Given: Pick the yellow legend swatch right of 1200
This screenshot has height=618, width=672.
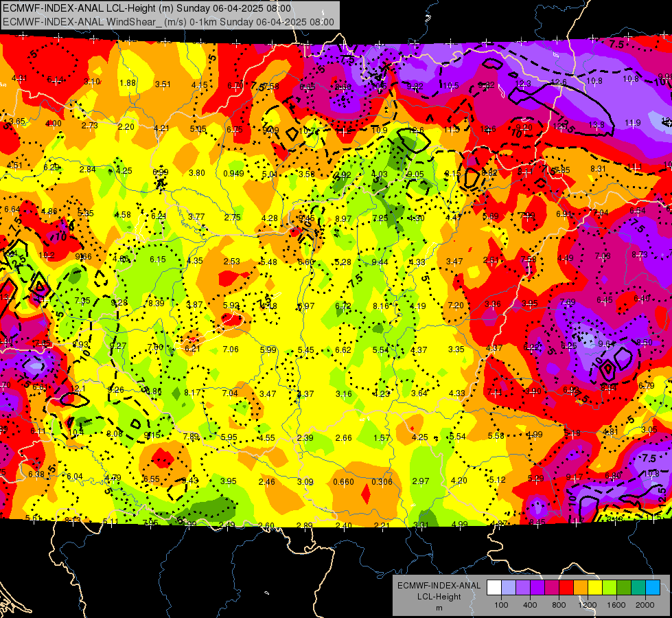Looking at the screenshot, I should point(595,588).
